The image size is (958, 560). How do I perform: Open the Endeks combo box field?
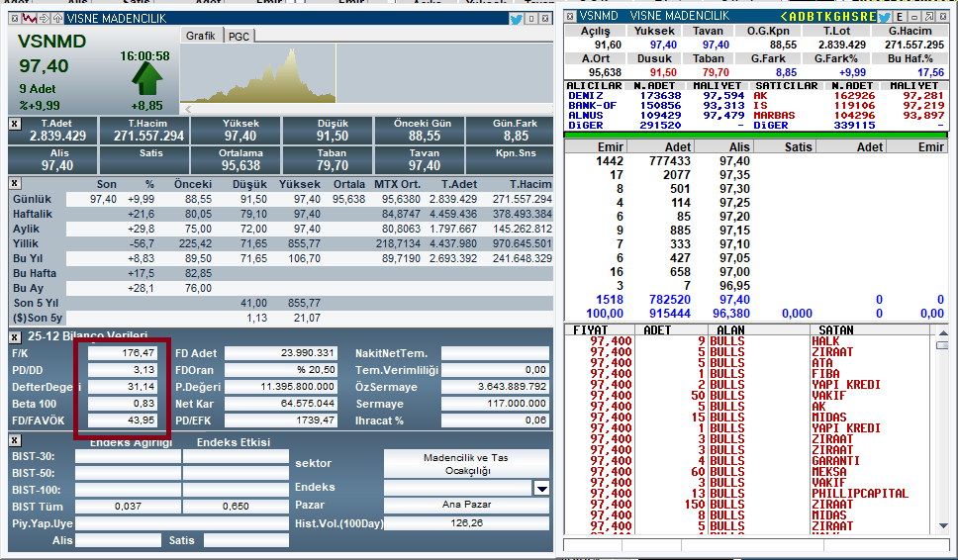pos(457,488)
